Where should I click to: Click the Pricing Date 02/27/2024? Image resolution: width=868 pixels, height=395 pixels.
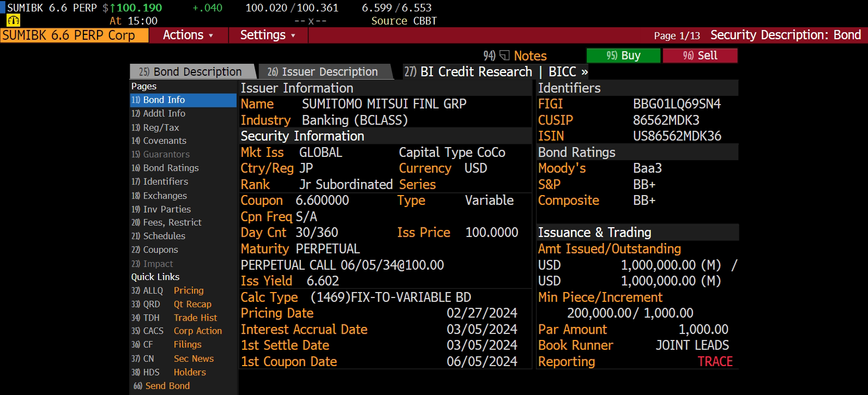coord(482,313)
